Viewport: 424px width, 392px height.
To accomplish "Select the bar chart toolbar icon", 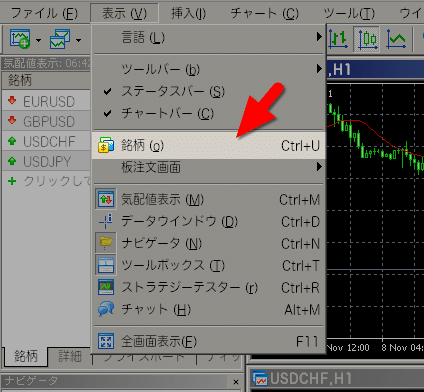I will [x=338, y=39].
